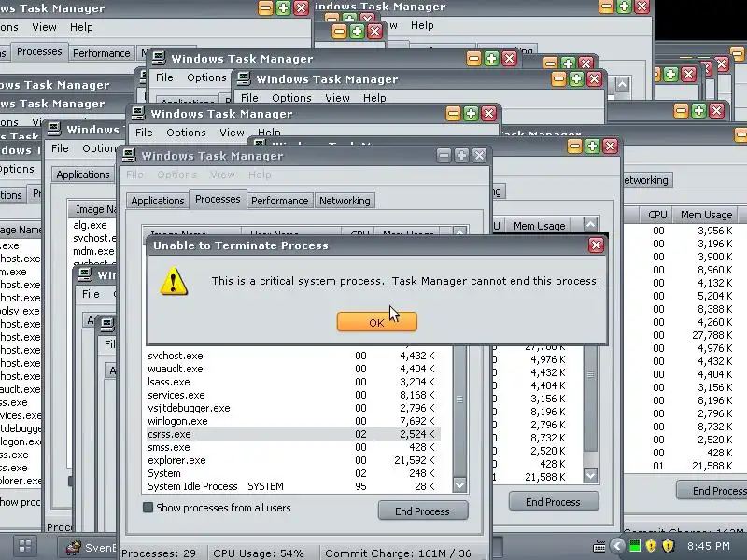The width and height of the screenshot is (747, 560).
Task: Click the 7,692 K value for winlogon.exe
Action: [x=416, y=421]
